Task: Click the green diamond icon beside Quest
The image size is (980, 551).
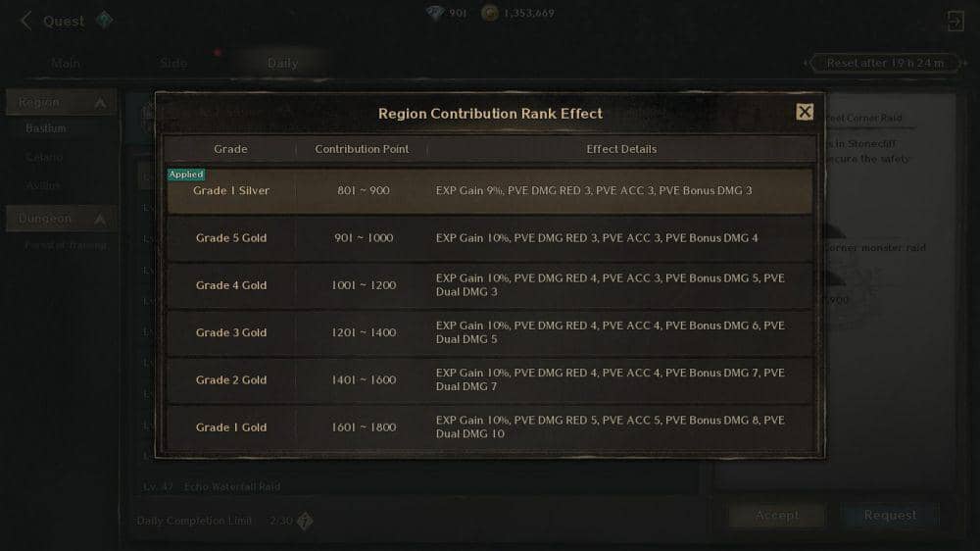Action: coord(104,21)
